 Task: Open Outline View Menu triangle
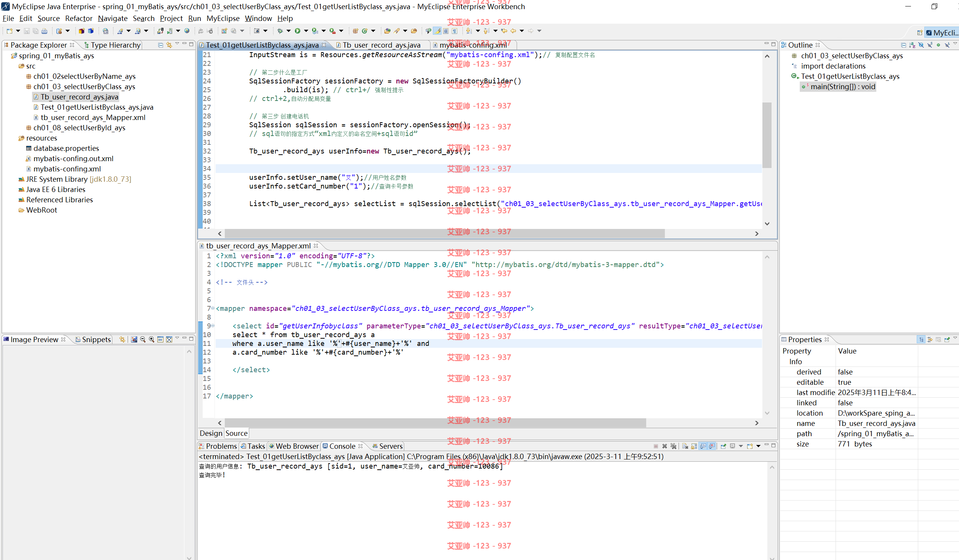pos(955,44)
